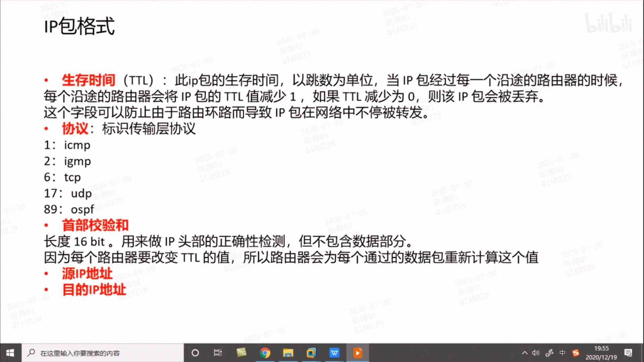Click the orange presentation player taskbar icon
The height and width of the screenshot is (362, 644).
tap(357, 353)
